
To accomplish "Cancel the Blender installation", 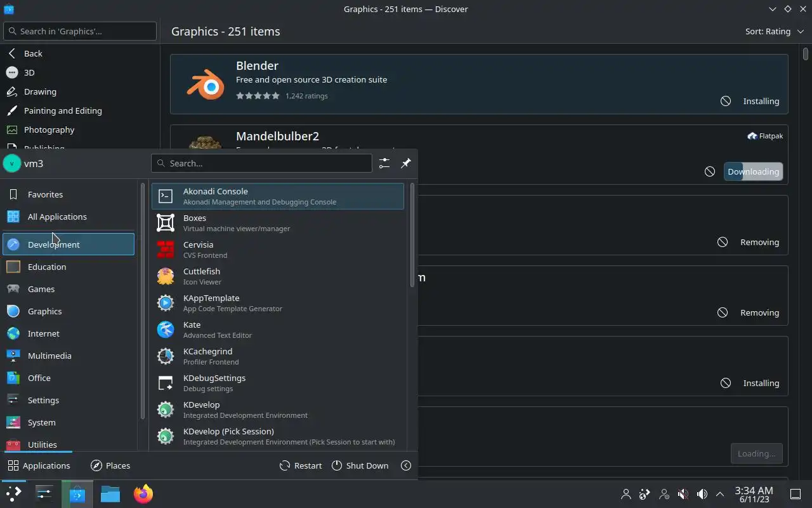I will coord(726,101).
